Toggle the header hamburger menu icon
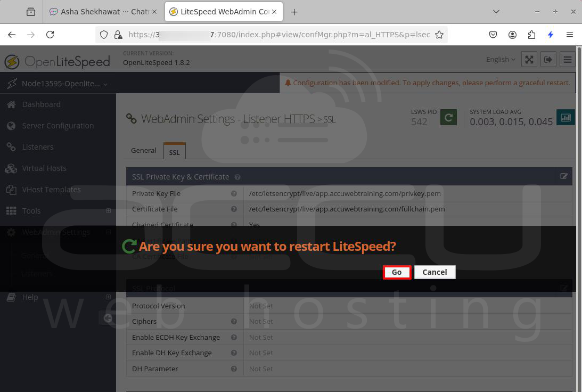This screenshot has height=392, width=582. tap(568, 60)
